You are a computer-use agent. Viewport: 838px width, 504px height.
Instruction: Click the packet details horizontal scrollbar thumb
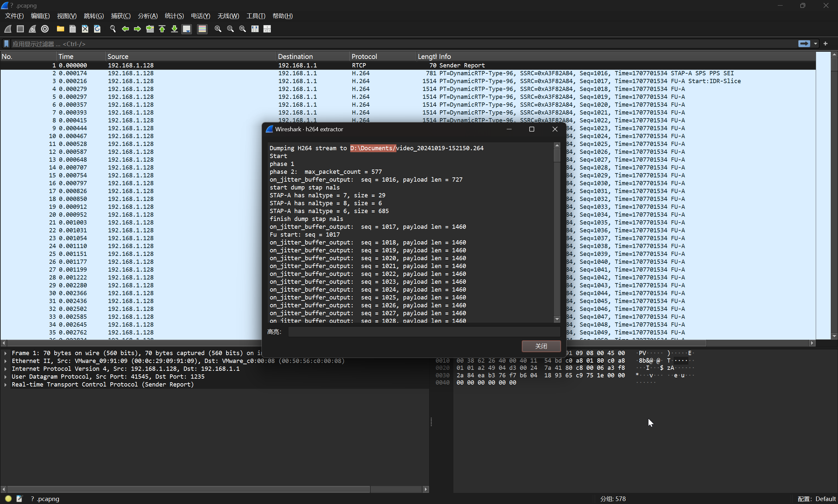click(x=189, y=489)
